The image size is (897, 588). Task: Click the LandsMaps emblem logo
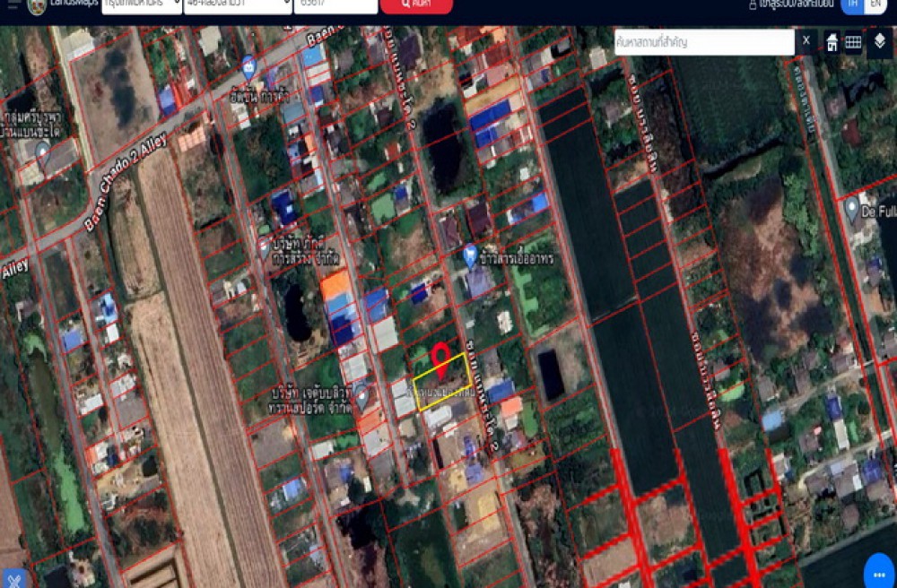tap(37, 5)
